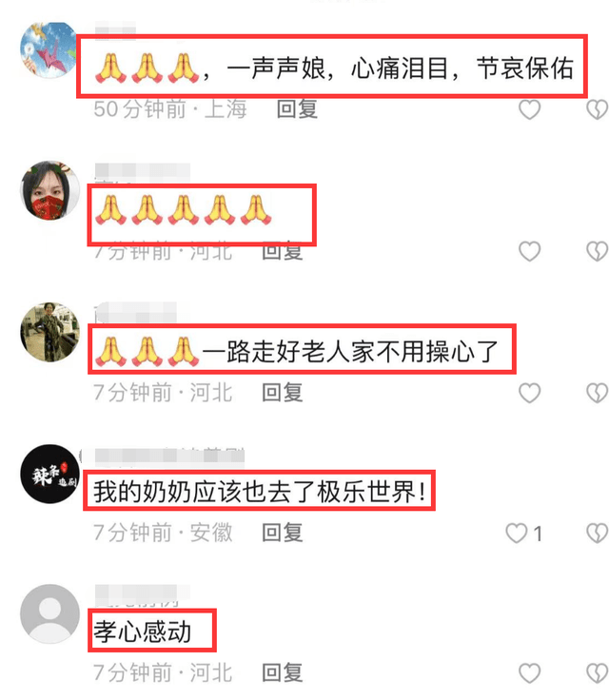609x700 pixels.
Task: Reply to the 一路走好 comment
Action: tap(283, 393)
